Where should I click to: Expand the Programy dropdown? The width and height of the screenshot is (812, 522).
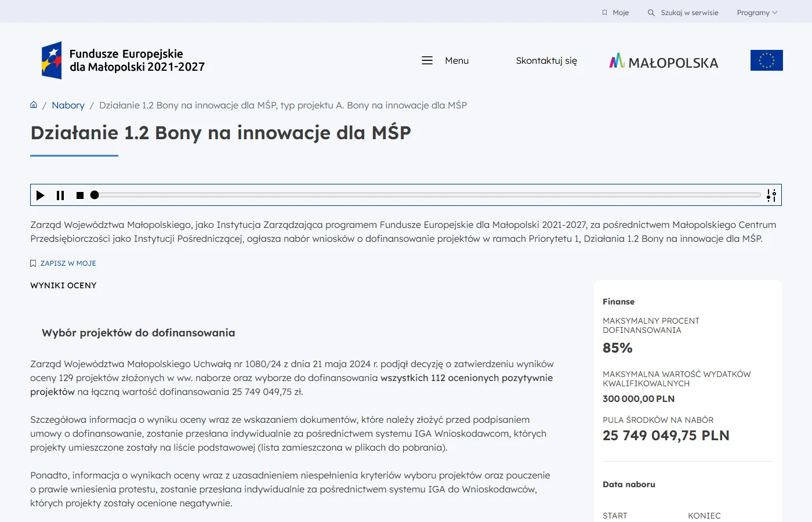(x=757, y=13)
